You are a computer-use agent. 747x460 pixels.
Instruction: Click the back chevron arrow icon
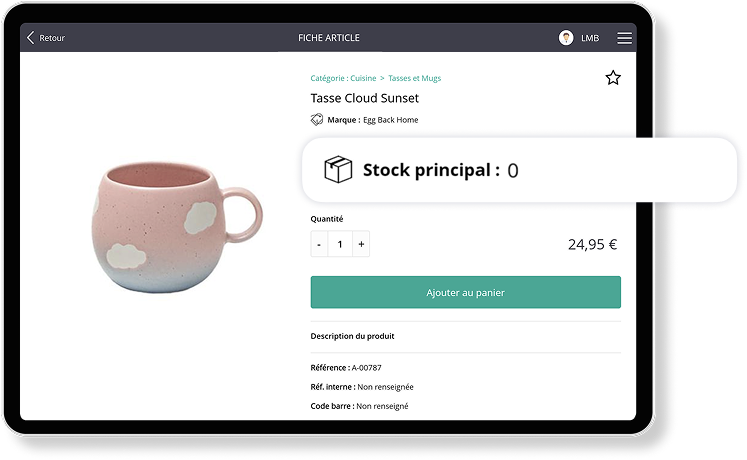point(30,38)
